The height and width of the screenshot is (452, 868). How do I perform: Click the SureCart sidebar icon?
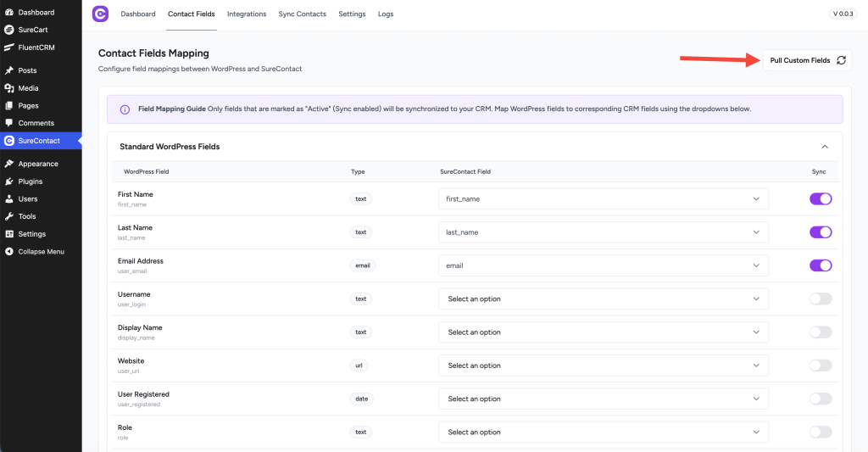[x=9, y=30]
